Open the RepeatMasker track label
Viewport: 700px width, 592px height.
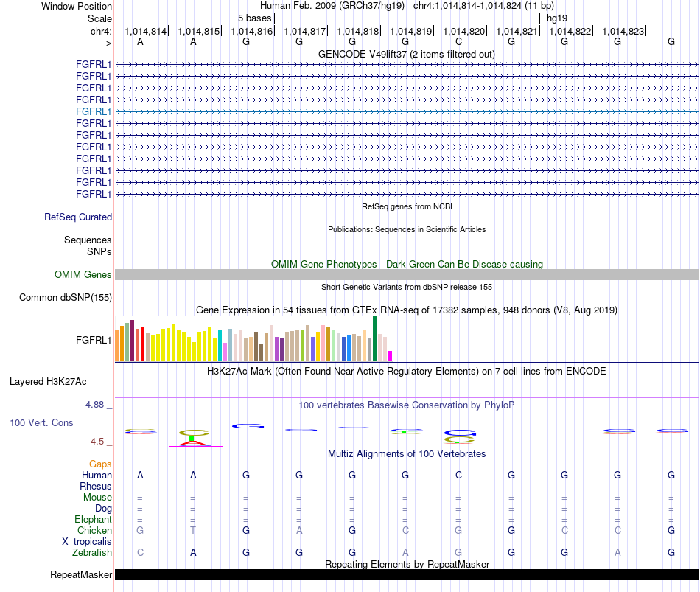[x=81, y=574]
